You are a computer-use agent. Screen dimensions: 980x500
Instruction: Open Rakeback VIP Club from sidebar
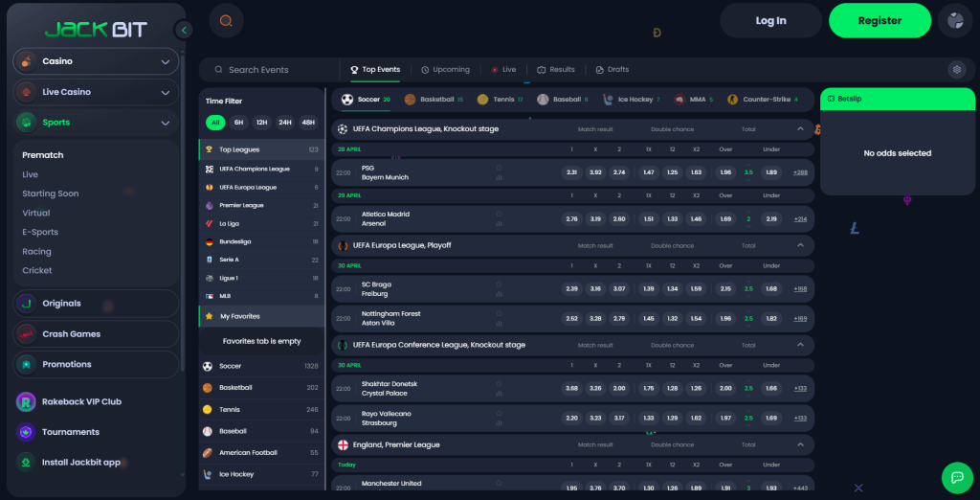point(81,402)
